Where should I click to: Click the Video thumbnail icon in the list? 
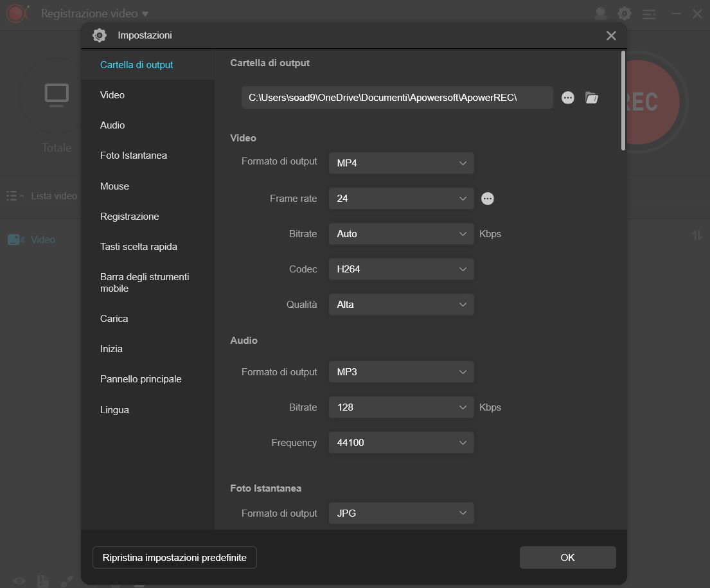[14, 239]
